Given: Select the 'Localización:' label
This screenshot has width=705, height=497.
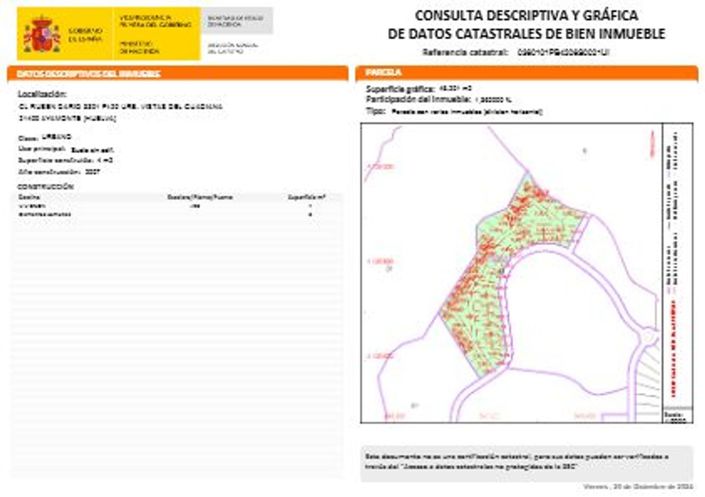Looking at the screenshot, I should point(42,94).
